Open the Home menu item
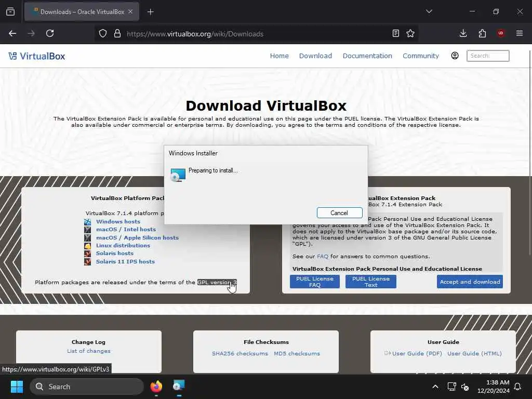Image resolution: width=532 pixels, height=399 pixels. 279,56
